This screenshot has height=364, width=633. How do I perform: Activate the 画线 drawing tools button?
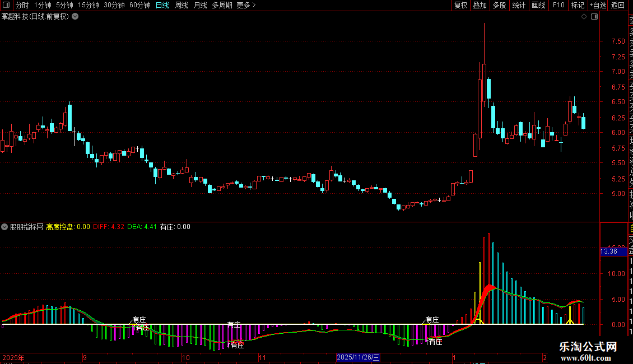pyautogui.click(x=538, y=5)
